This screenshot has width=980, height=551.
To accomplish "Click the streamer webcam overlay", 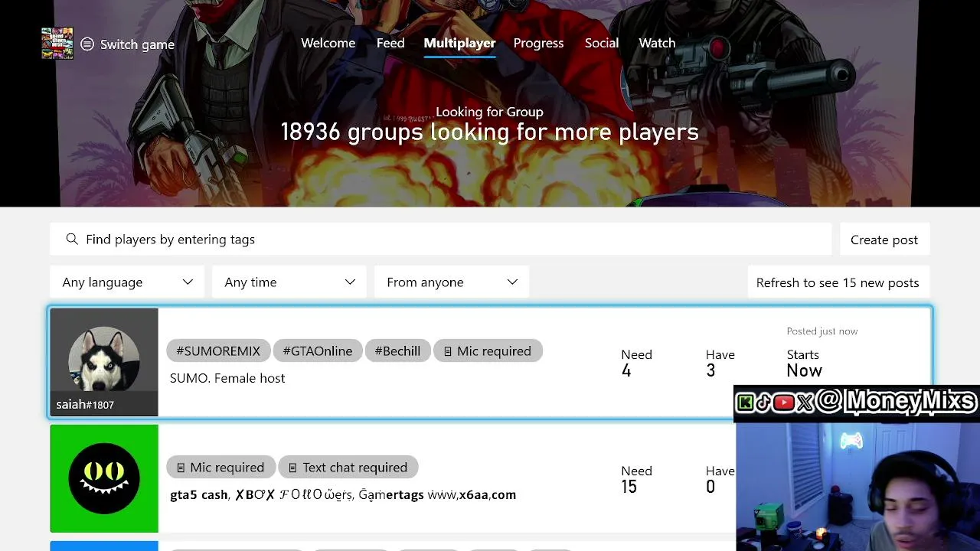I will [857, 487].
